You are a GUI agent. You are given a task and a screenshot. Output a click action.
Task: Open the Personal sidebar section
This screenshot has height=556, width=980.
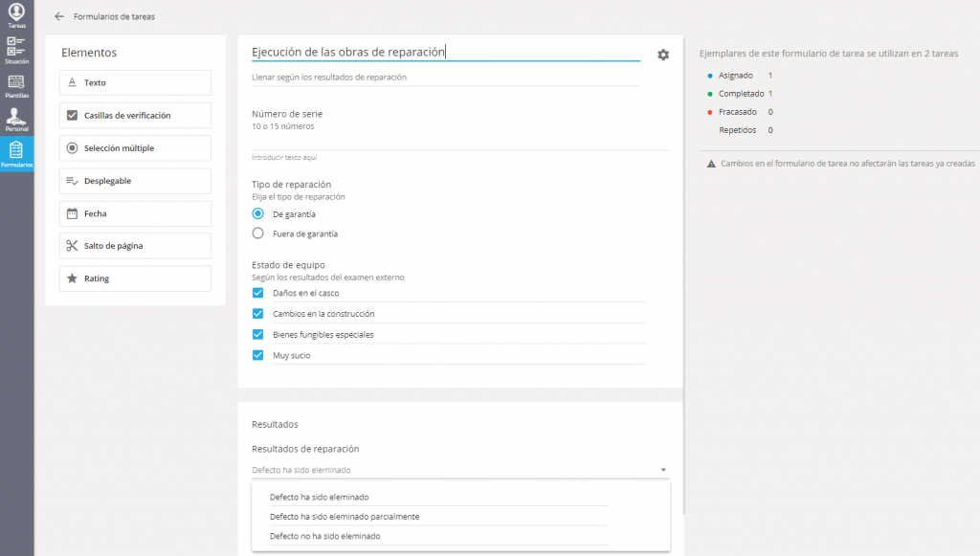(16, 119)
